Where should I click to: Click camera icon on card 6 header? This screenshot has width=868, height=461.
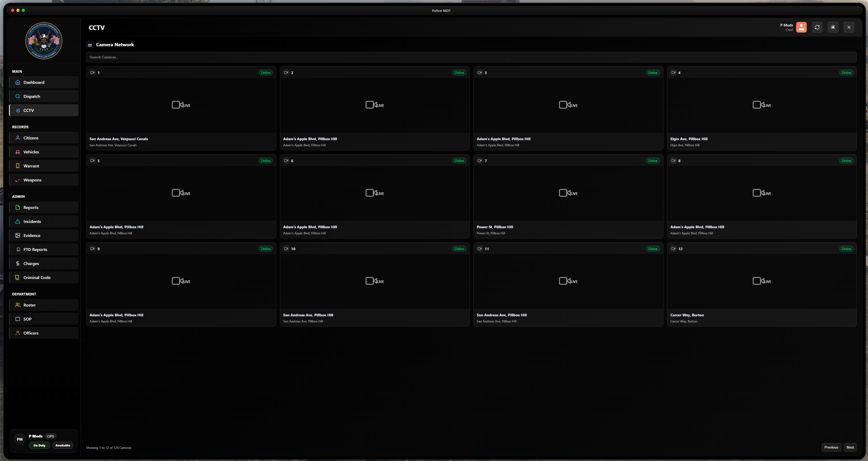(286, 161)
